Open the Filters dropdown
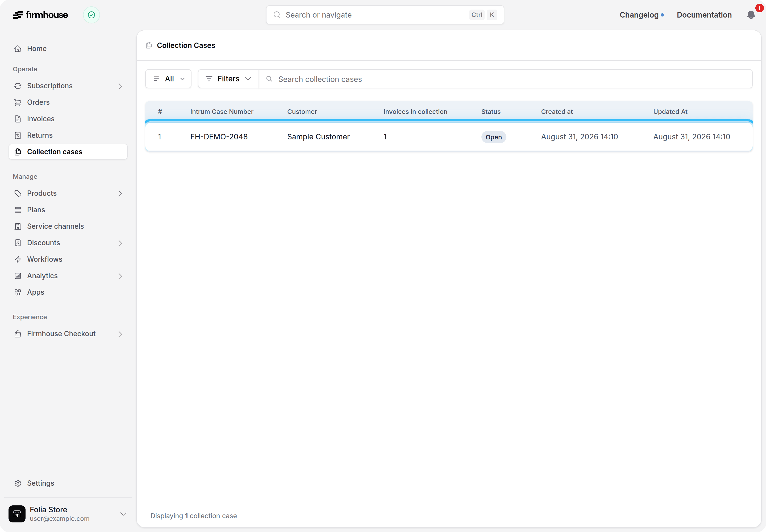The image size is (766, 532). [228, 79]
